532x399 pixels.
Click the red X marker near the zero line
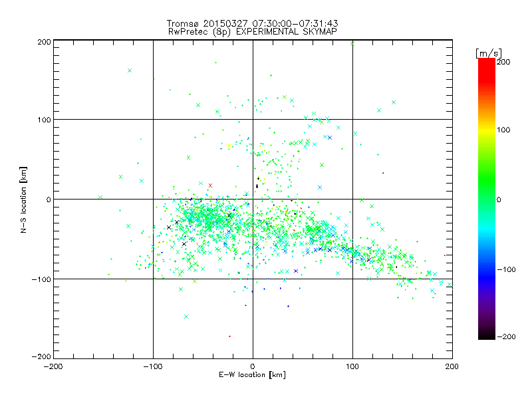point(210,186)
